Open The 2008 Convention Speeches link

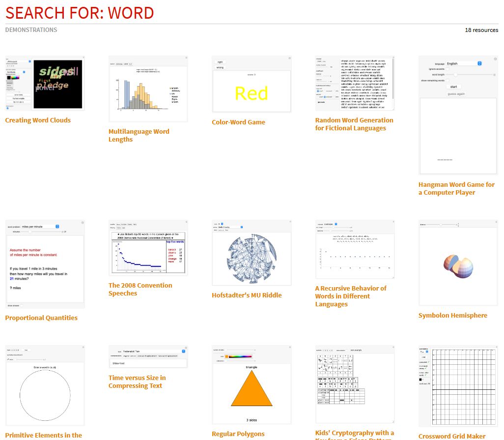(x=140, y=289)
